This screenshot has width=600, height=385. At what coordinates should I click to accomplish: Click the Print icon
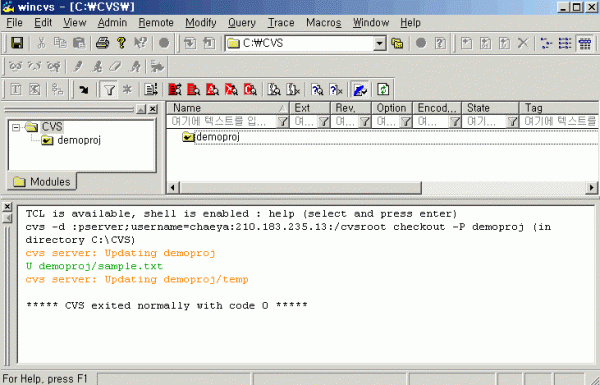103,43
